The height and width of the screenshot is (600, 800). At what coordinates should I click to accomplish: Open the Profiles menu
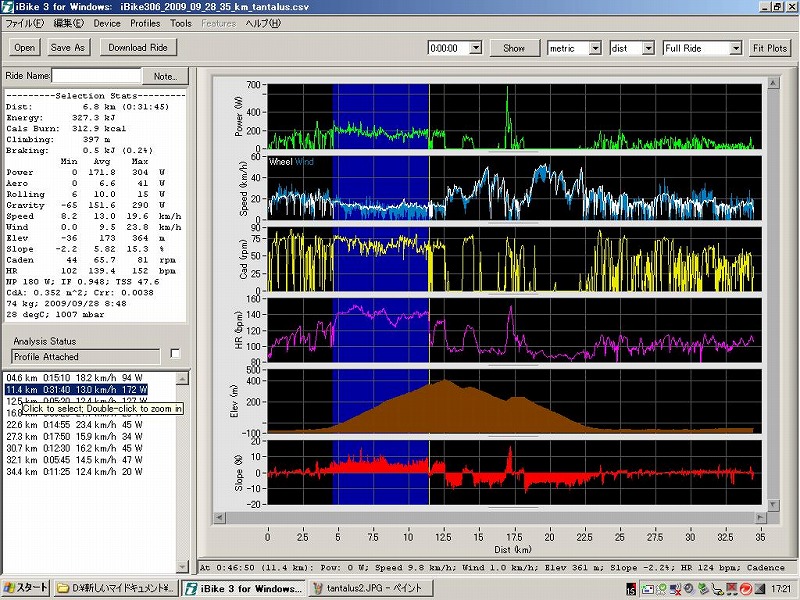click(145, 23)
